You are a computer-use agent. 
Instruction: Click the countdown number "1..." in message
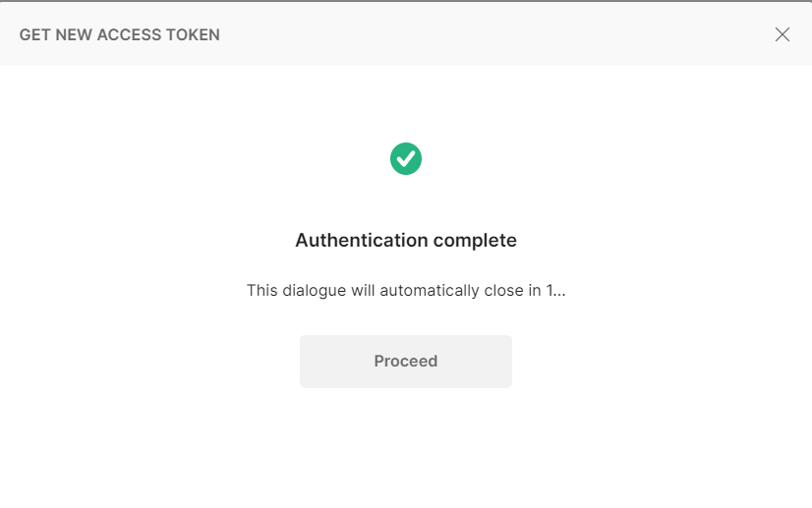click(555, 291)
